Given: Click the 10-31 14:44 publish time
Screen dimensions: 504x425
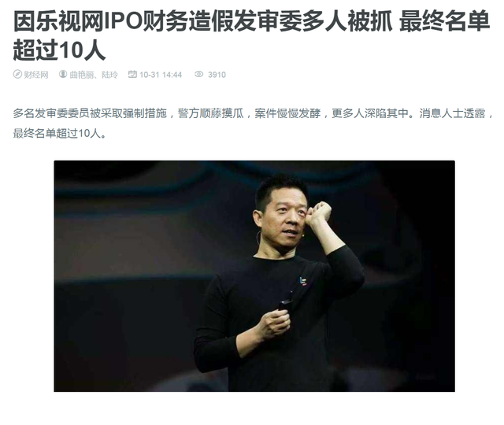Looking at the screenshot, I should [161, 75].
